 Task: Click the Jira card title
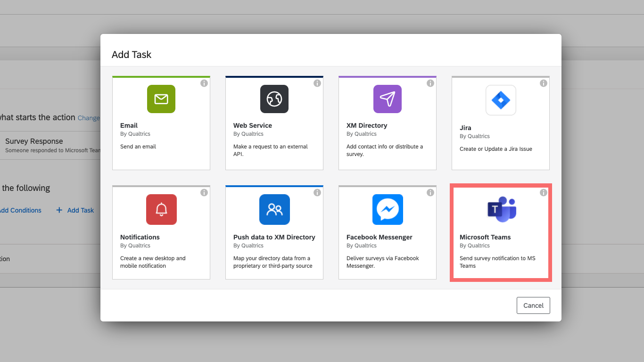[465, 128]
